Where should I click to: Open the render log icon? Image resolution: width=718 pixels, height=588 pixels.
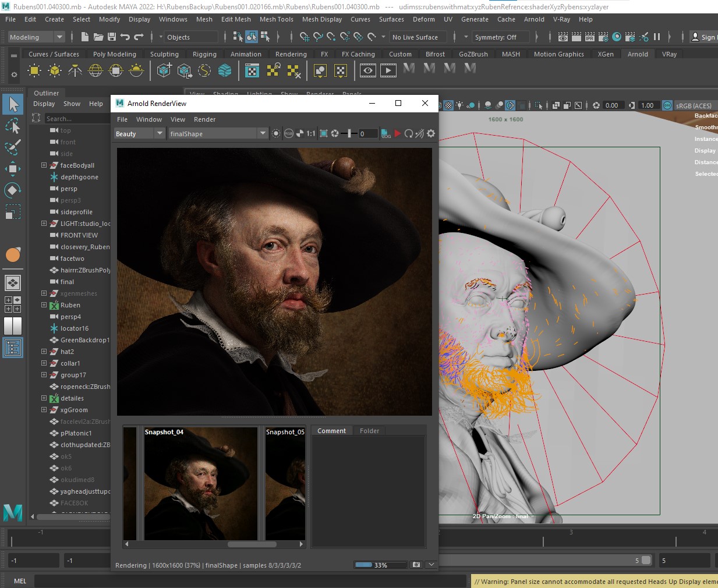point(385,133)
